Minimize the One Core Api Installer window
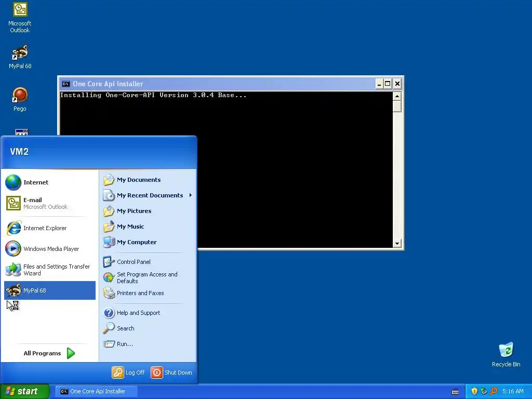The width and height of the screenshot is (532, 399). [x=379, y=84]
